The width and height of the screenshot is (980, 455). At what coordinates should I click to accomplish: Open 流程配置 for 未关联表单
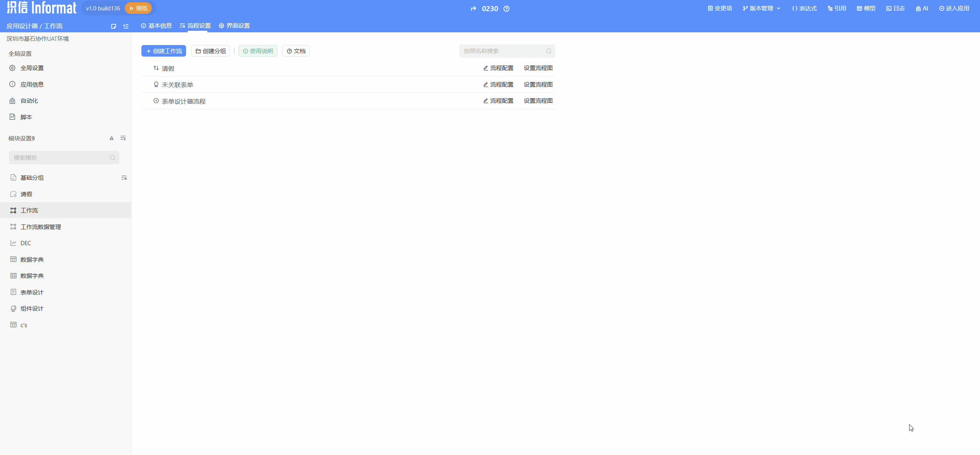click(498, 85)
